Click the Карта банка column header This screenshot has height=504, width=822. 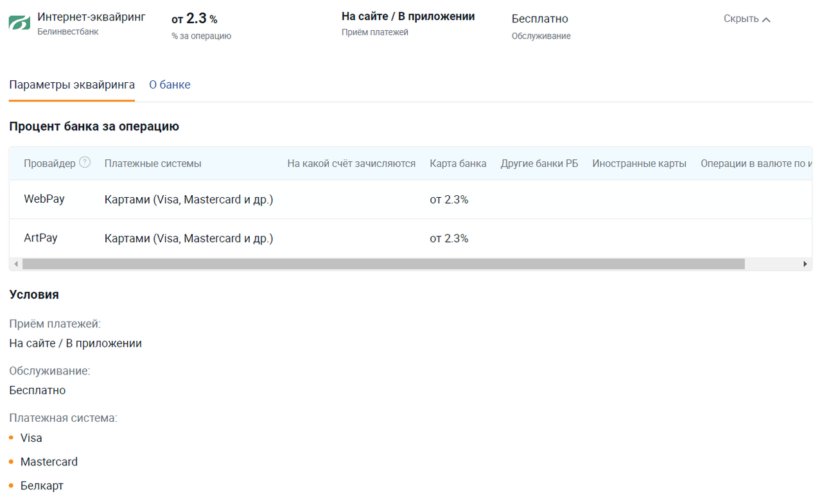(458, 164)
